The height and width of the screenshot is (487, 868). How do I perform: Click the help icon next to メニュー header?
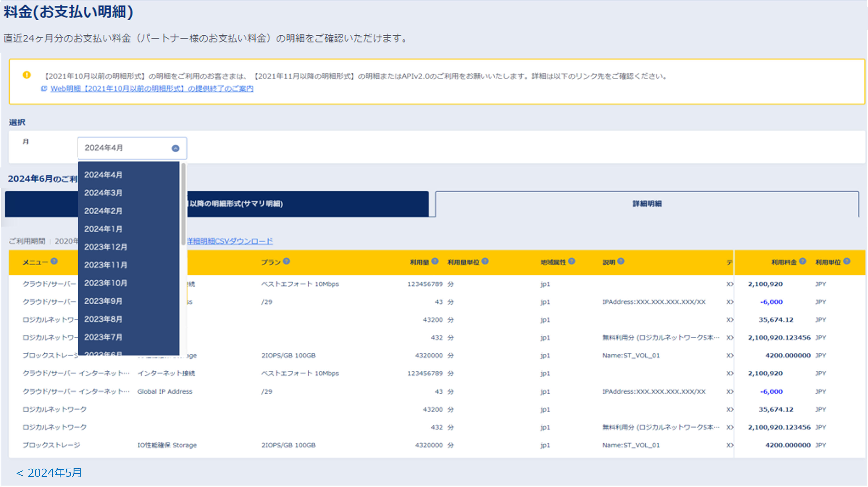54,261
